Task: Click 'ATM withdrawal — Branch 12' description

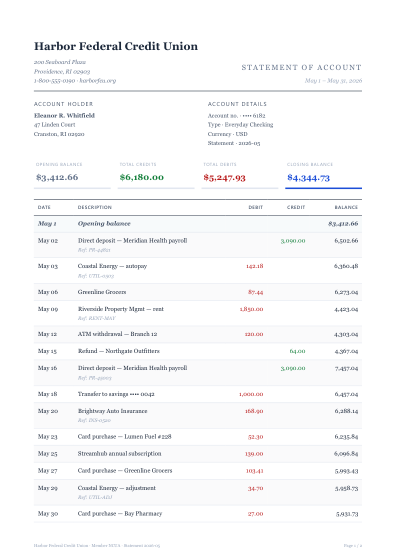Action: (x=117, y=334)
